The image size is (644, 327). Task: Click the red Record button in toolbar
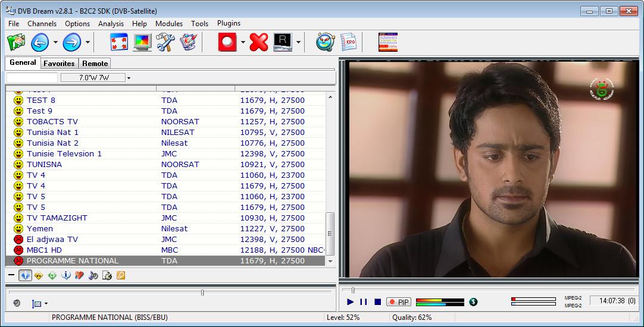tap(227, 42)
